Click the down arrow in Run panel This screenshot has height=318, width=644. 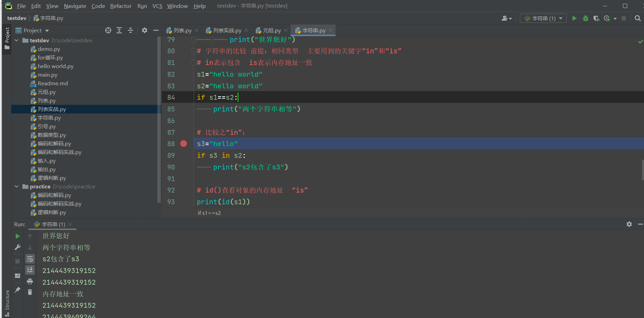click(30, 248)
